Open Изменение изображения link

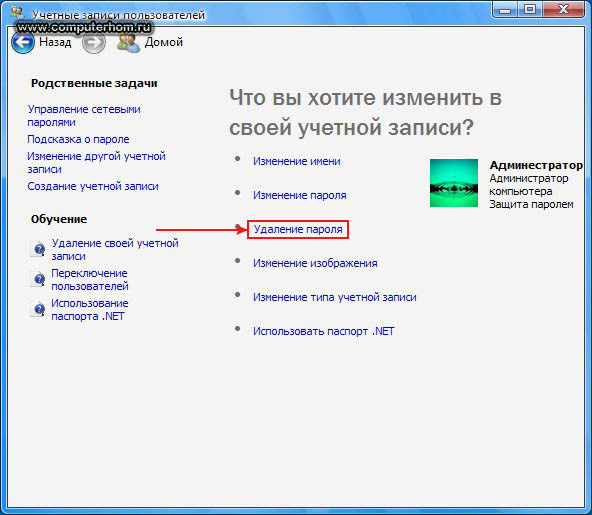point(315,263)
